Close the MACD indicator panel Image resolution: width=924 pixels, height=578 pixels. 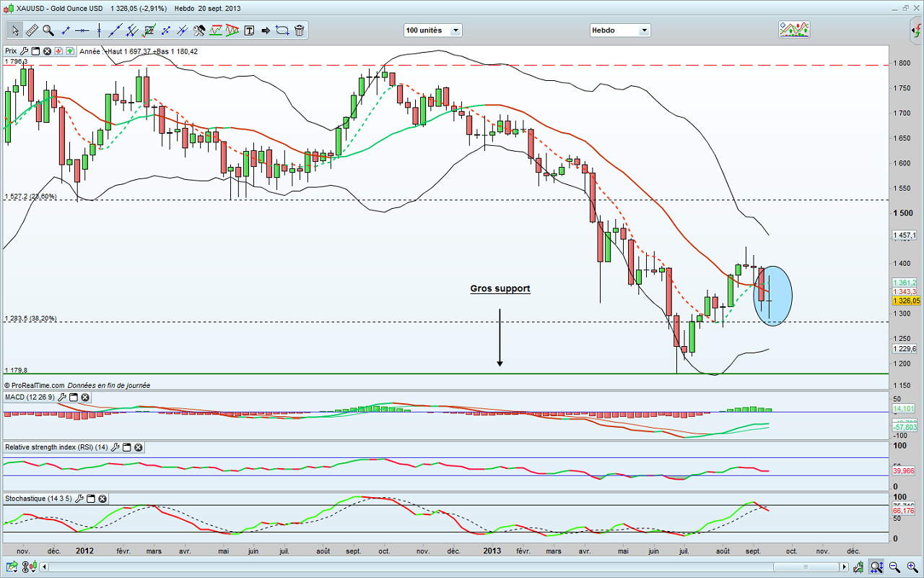point(85,397)
